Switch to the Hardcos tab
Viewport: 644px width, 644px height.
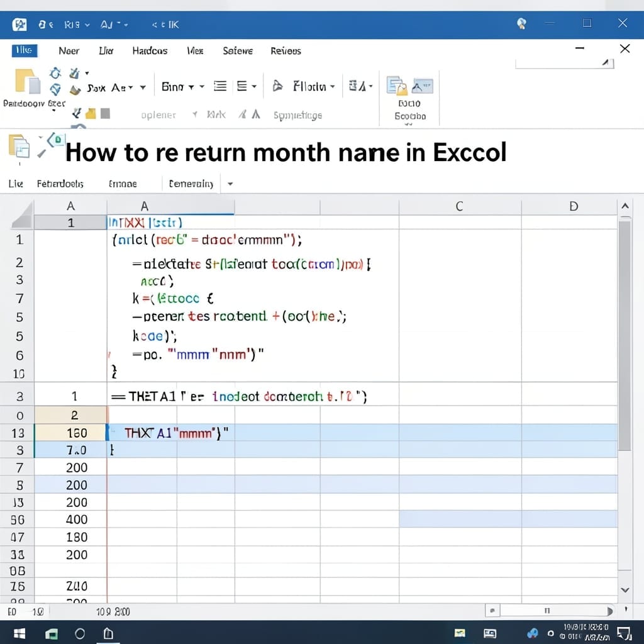tap(150, 51)
